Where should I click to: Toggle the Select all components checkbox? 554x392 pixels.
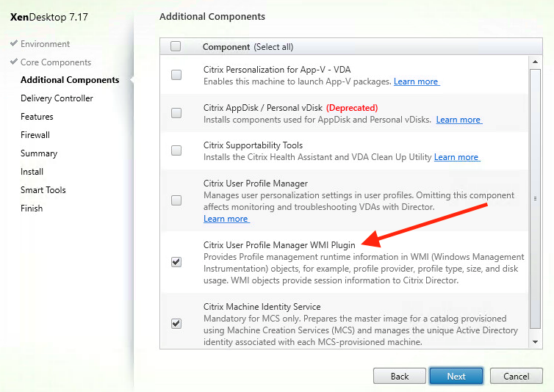tap(176, 46)
